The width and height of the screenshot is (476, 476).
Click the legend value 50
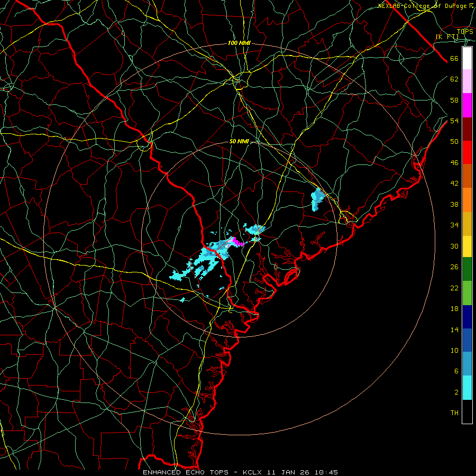pos(454,142)
